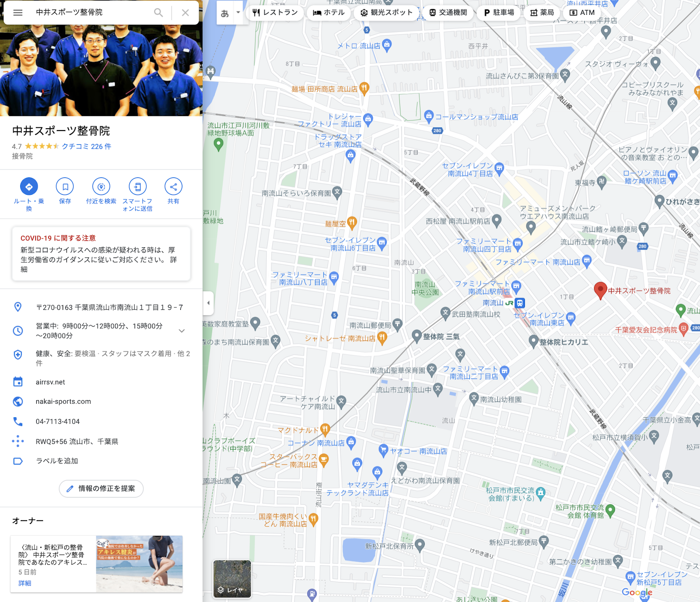Image resolution: width=700 pixels, height=602 pixels.
Task: Click the ひれがさき map label
Action: click(x=682, y=202)
